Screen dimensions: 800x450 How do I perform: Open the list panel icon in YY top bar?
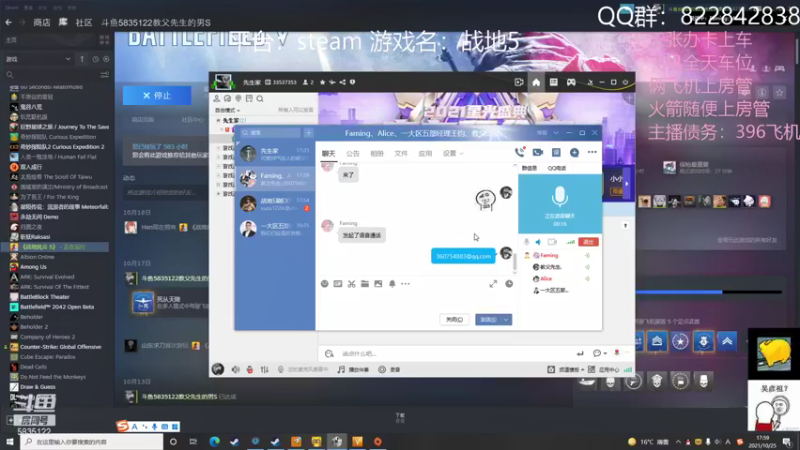pyautogui.click(x=554, y=82)
